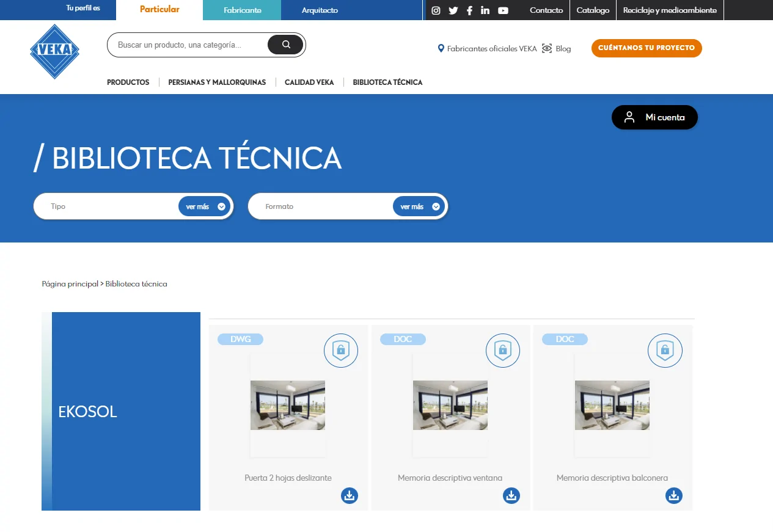Click 'Memoria descriptiva balconera' title
The width and height of the screenshot is (773, 532).
coord(612,478)
